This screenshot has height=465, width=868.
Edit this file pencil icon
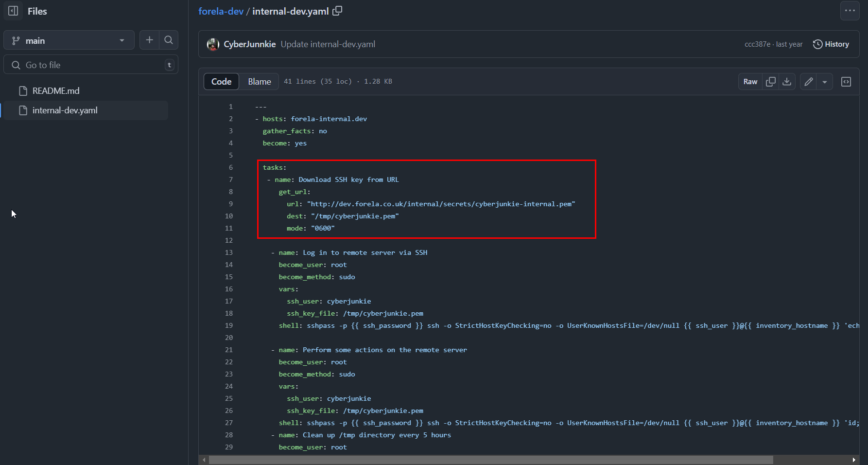tap(809, 82)
